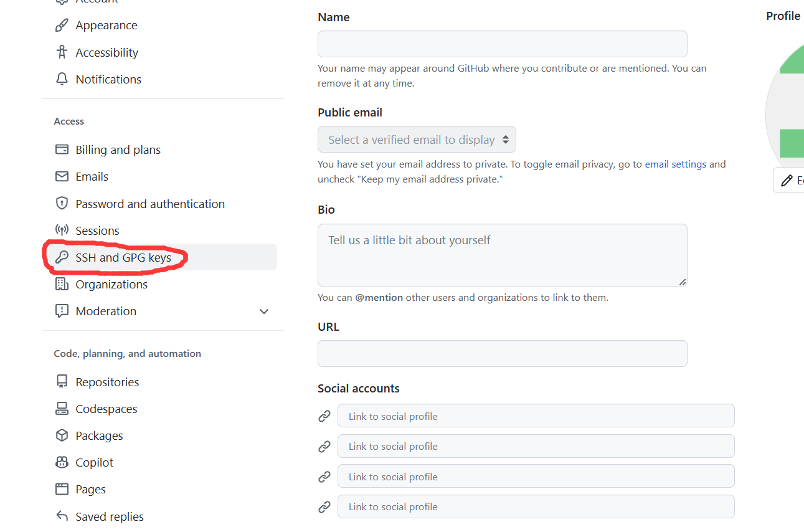Viewport: 804px width, 532px height.
Task: Open the Organizations settings page
Action: point(111,284)
